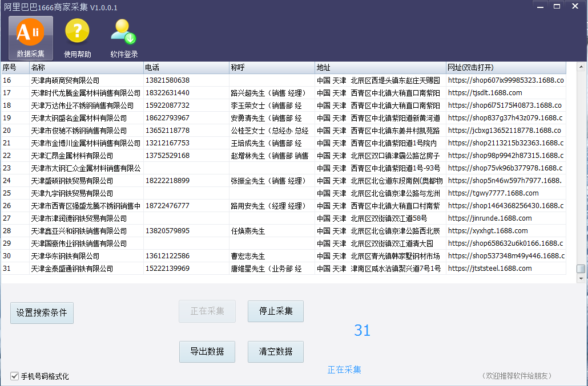588x386 pixels.
Task: Select row 天津盛硕钢铁贸易有限公司
Action: (x=284, y=181)
